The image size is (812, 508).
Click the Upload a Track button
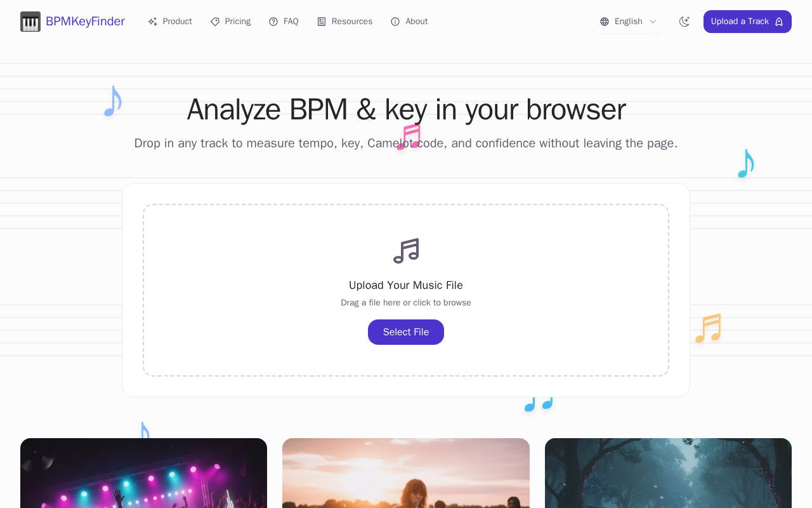coord(747,22)
